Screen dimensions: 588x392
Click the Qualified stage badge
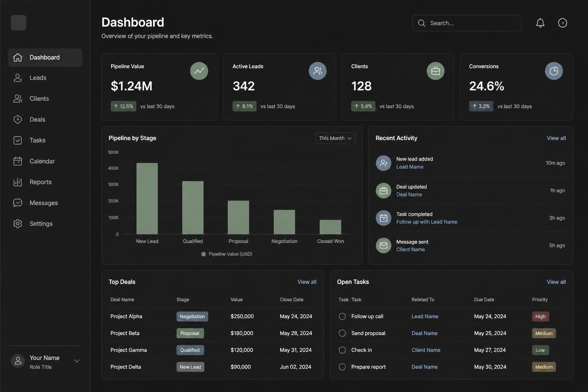pos(190,350)
